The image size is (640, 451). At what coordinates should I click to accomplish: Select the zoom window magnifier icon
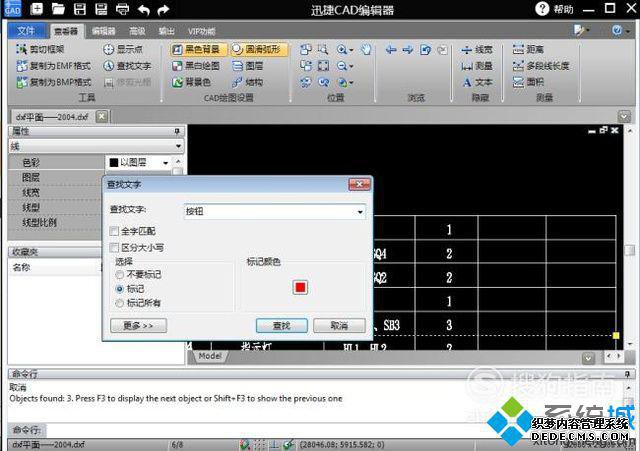323,49
